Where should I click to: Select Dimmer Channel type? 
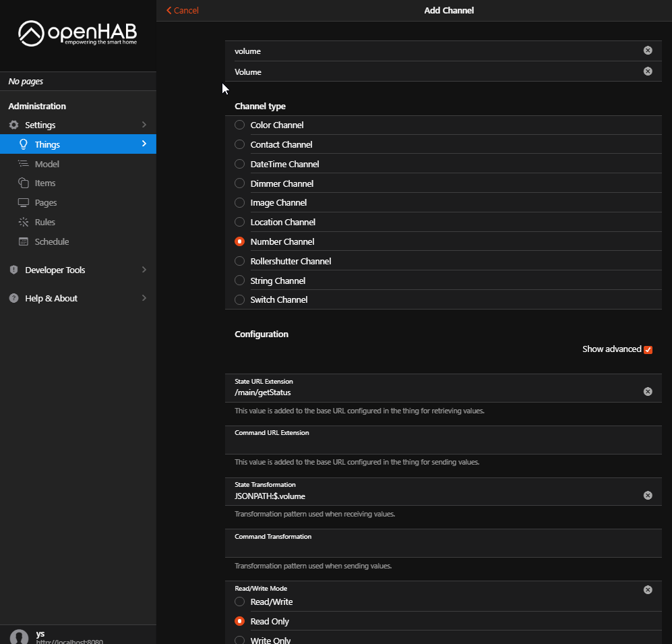point(239,183)
